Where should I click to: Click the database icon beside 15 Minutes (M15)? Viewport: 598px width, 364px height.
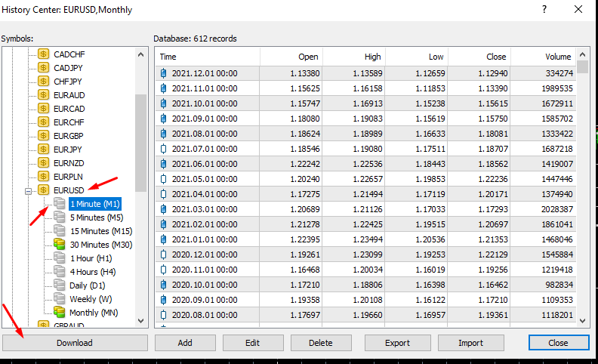pyautogui.click(x=59, y=231)
